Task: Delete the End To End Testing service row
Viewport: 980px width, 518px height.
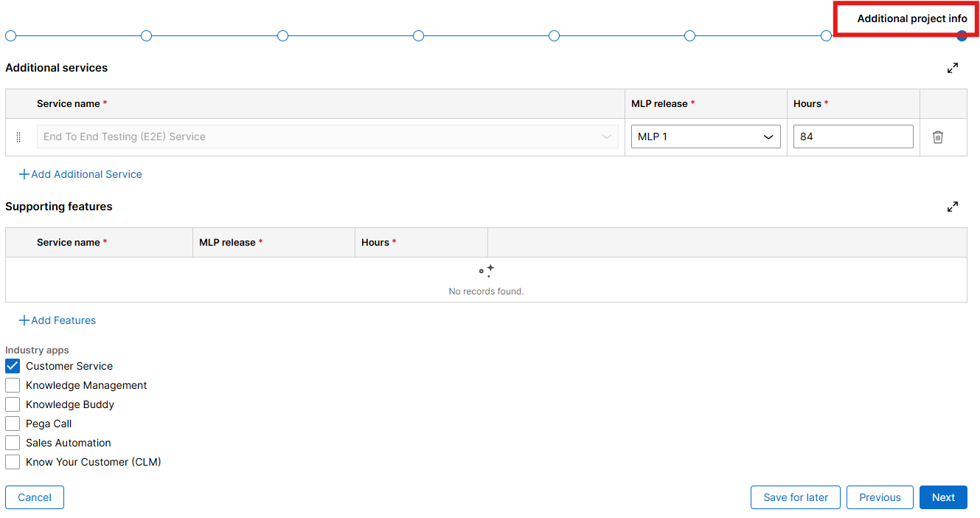Action: [x=937, y=137]
